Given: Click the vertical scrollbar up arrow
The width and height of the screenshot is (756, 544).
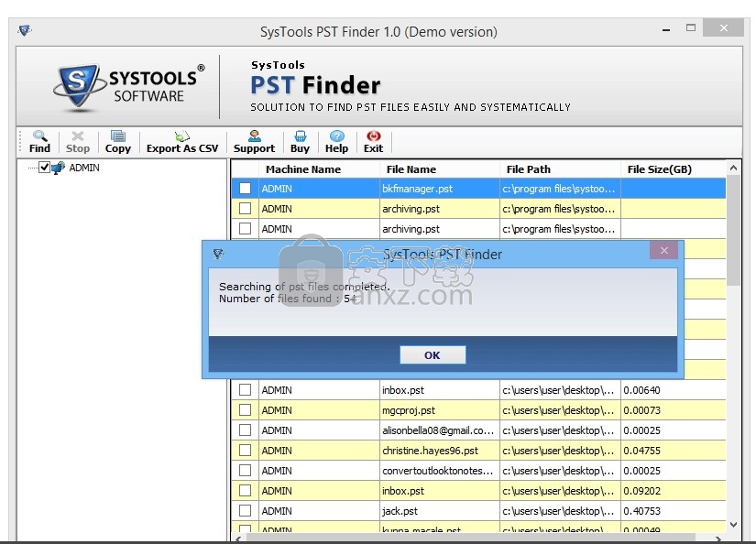Looking at the screenshot, I should pos(733,168).
